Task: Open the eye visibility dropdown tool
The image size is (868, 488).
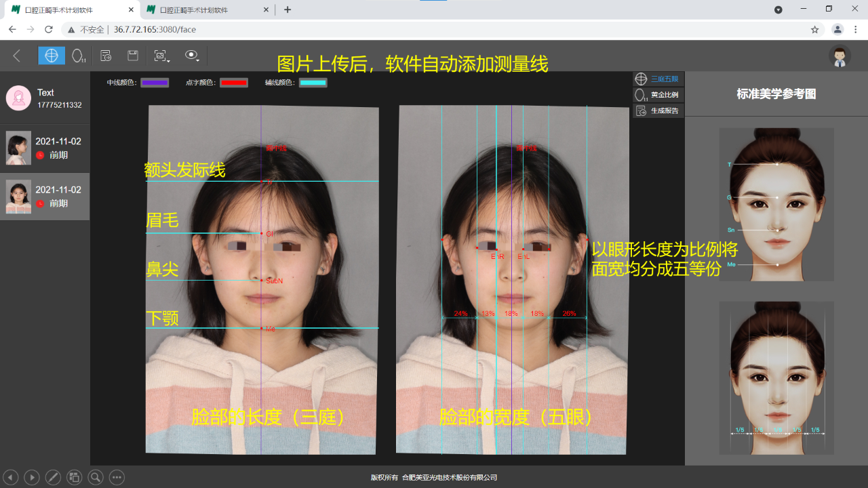Action: [x=193, y=56]
